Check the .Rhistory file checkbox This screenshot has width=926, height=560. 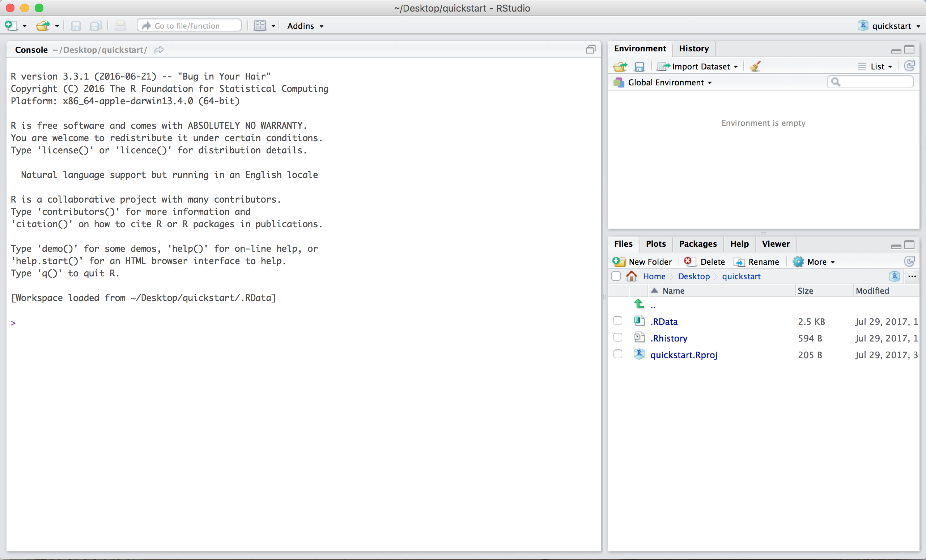(x=617, y=337)
